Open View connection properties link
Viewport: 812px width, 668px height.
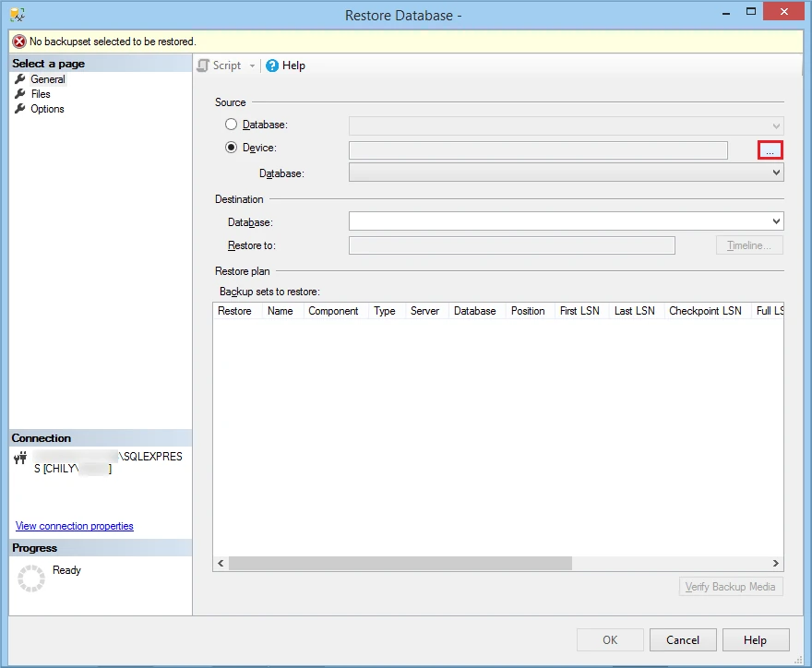[75, 526]
